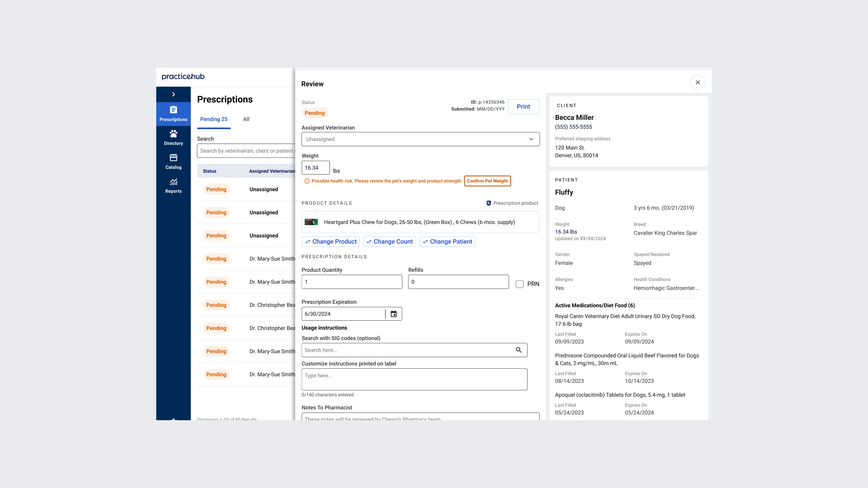The image size is (868, 488).
Task: Click the label instructions text area
Action: (x=414, y=379)
